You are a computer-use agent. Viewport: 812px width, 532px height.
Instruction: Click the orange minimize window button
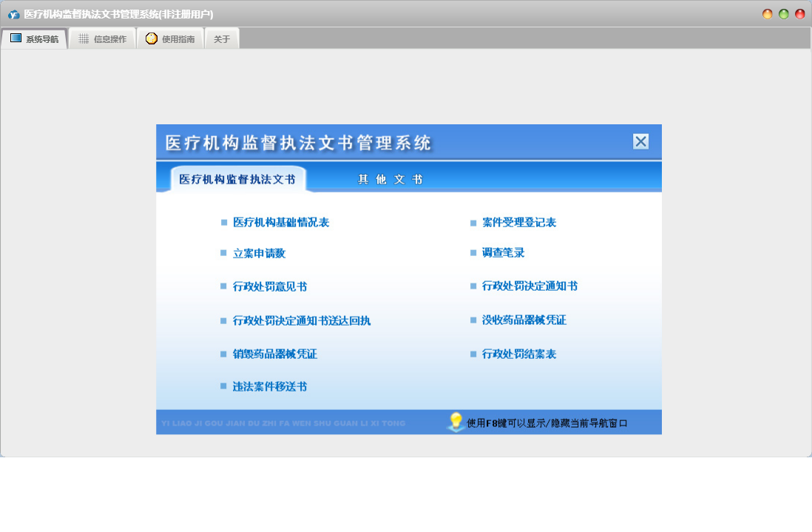768,14
